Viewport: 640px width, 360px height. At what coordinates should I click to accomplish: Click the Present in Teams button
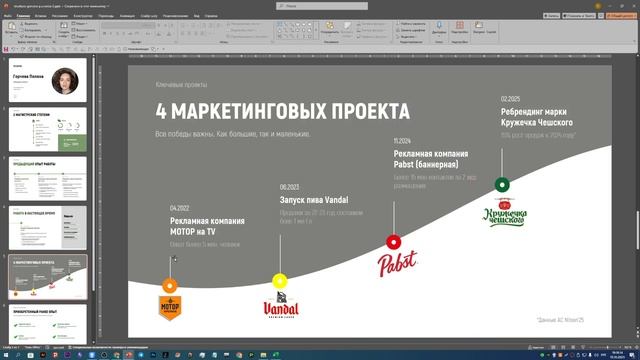[x=579, y=16]
